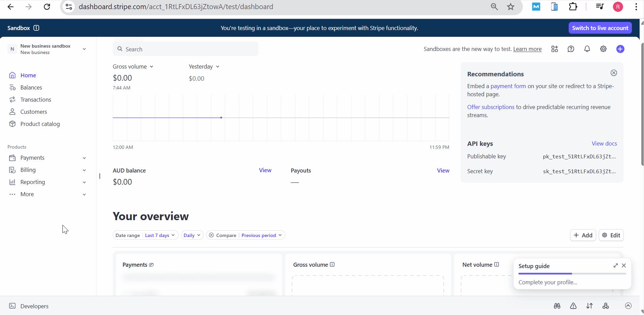Click the Net volume card info icon
Viewport: 644px width, 315px height.
[x=497, y=265]
